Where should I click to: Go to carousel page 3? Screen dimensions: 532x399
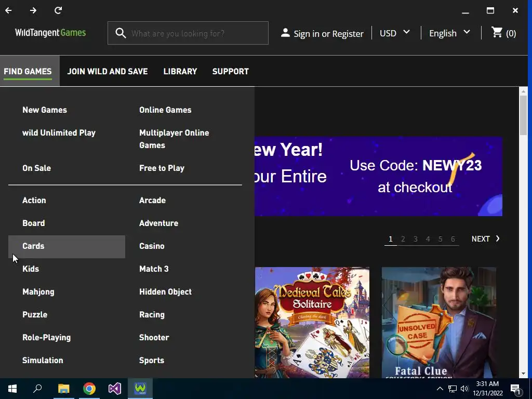pos(415,239)
